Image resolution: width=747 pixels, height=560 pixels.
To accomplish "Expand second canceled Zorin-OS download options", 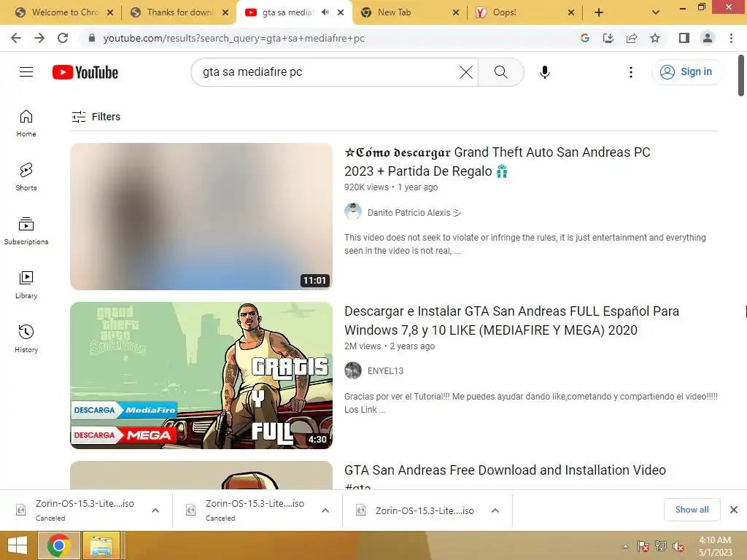I will (325, 510).
